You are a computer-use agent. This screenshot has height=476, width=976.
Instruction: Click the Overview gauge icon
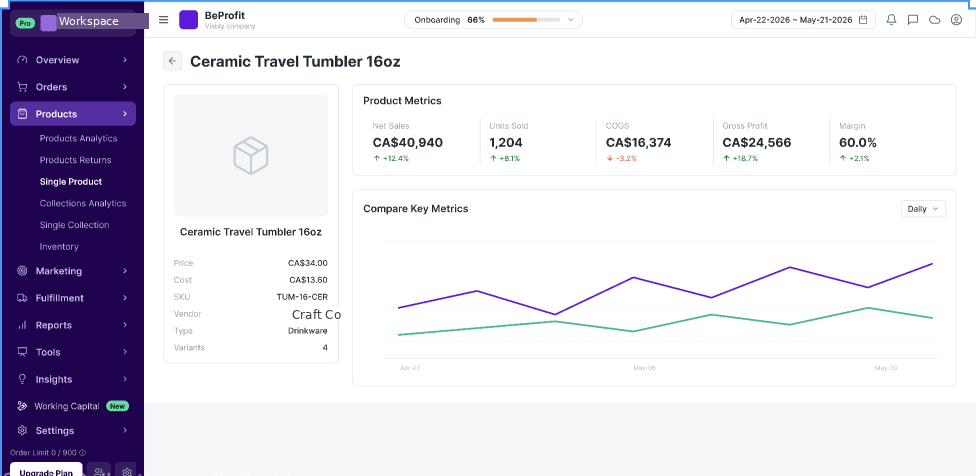coord(23,60)
